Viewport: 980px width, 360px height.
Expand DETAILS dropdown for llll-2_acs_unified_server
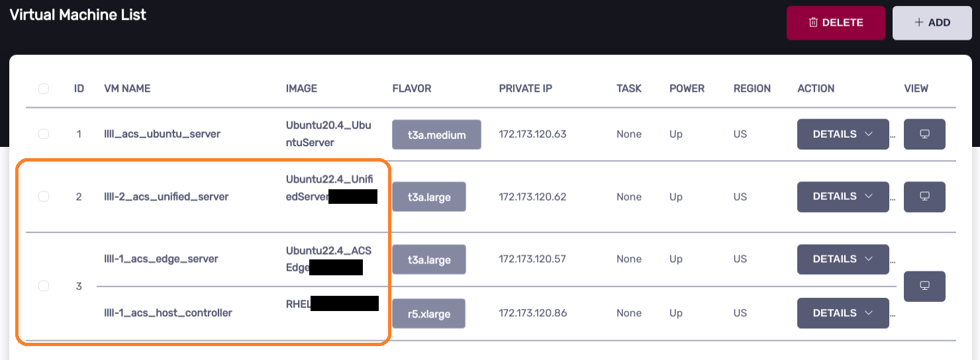click(842, 197)
